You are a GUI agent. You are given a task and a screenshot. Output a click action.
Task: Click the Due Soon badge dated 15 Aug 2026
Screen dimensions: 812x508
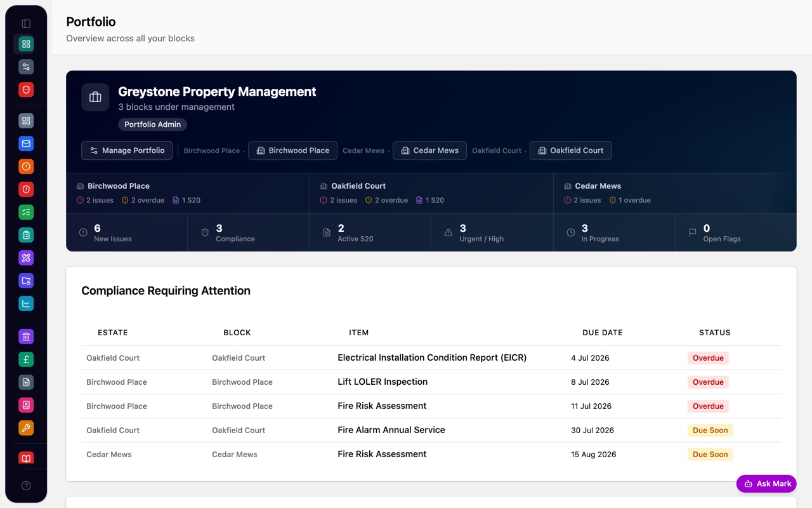click(710, 455)
